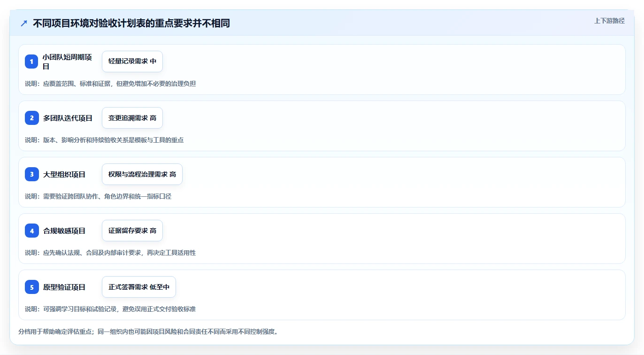
Task: Click the 上下游路径 label in header
Action: (x=609, y=21)
